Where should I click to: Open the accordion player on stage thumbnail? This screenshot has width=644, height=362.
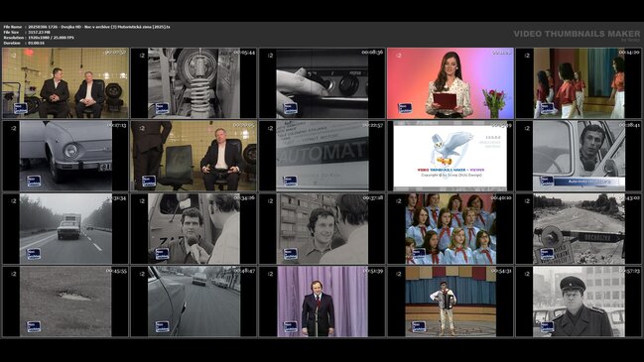click(x=451, y=302)
